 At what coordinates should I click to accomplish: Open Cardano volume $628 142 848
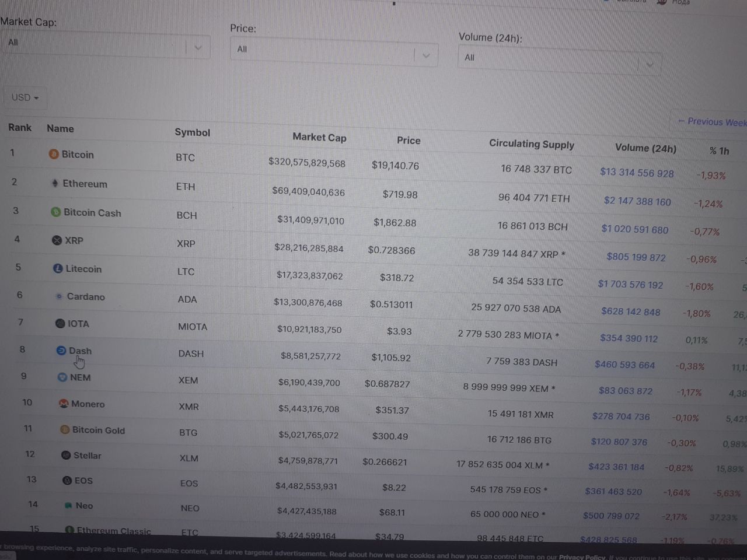[631, 311]
